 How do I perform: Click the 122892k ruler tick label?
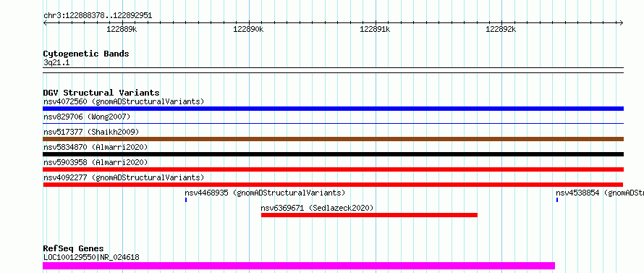pyautogui.click(x=501, y=30)
